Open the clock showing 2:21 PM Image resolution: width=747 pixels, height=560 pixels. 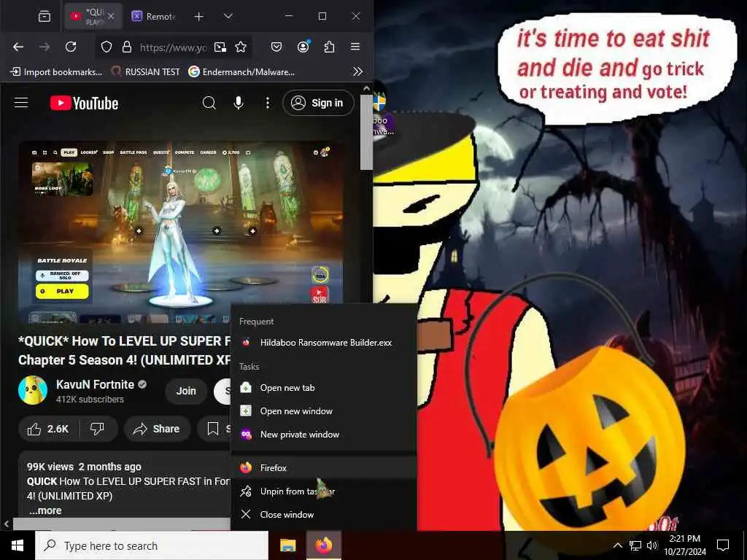point(684,545)
